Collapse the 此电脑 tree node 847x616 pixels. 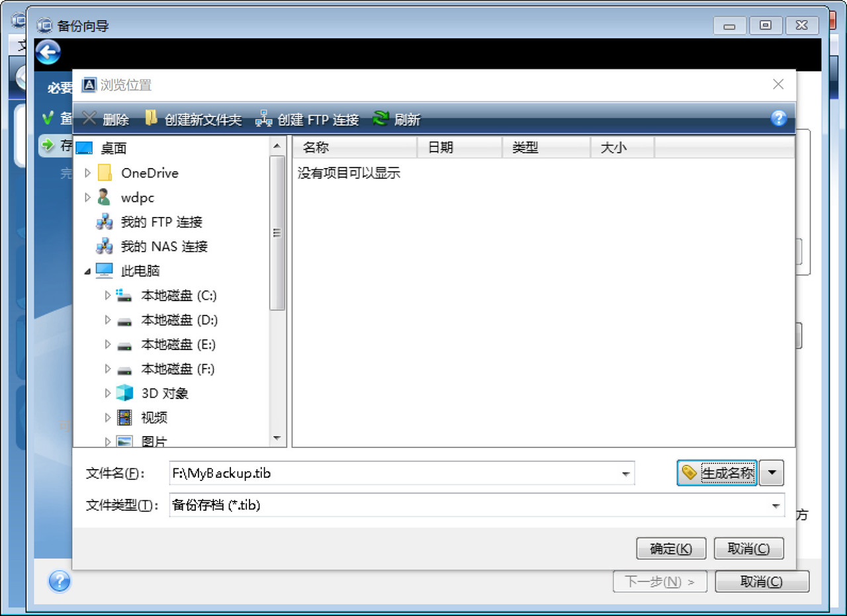[88, 271]
